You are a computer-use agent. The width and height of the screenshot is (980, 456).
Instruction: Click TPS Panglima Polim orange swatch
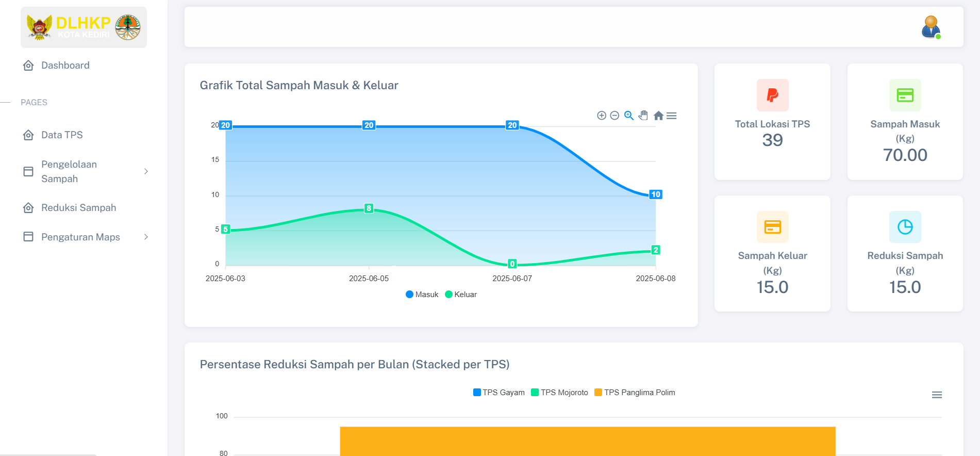598,393
